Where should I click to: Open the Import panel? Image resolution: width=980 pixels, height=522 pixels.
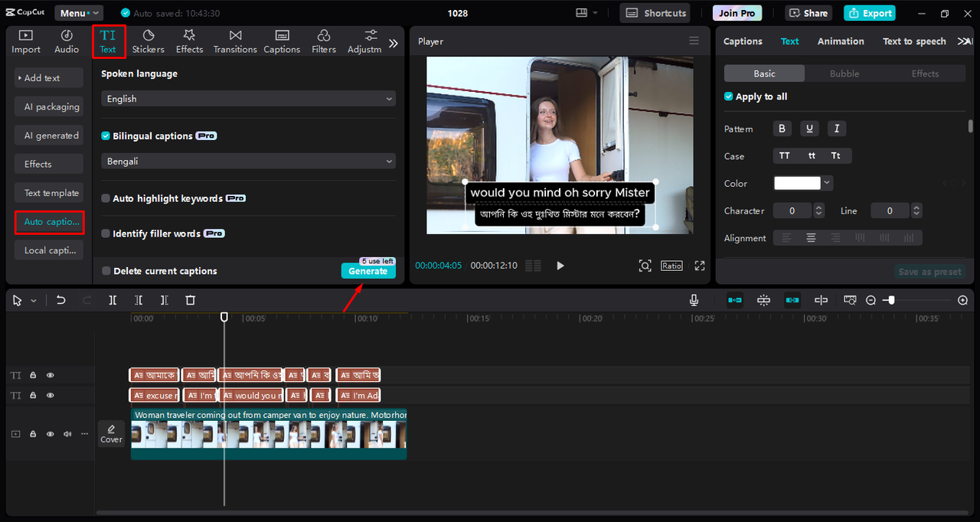coord(26,41)
